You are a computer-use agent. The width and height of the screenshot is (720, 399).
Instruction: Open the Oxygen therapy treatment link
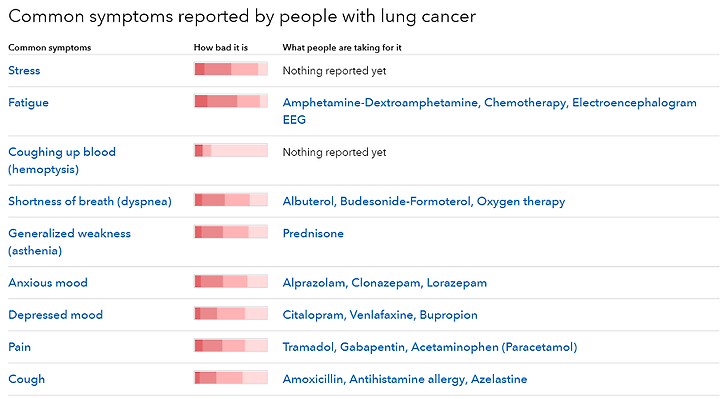click(521, 201)
